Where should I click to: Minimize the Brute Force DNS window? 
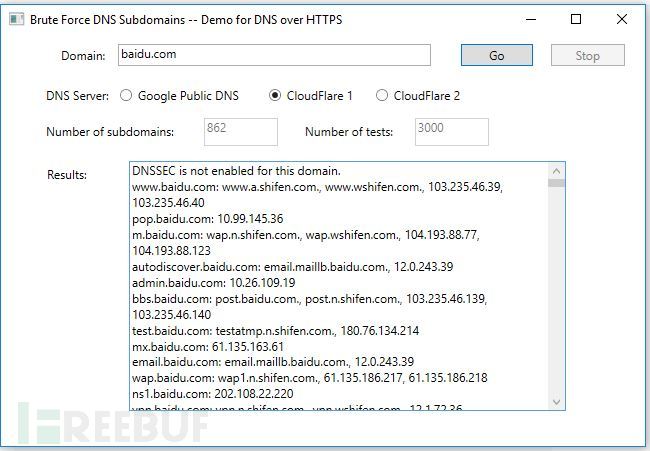coord(529,19)
